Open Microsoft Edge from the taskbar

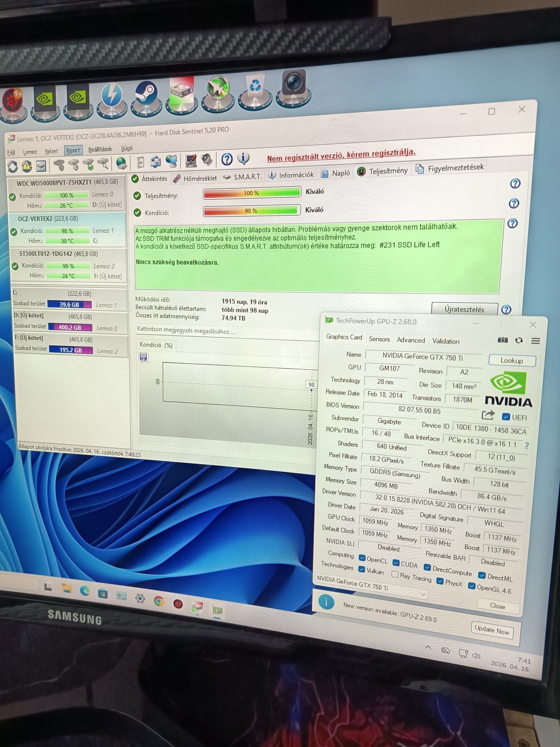85,591
